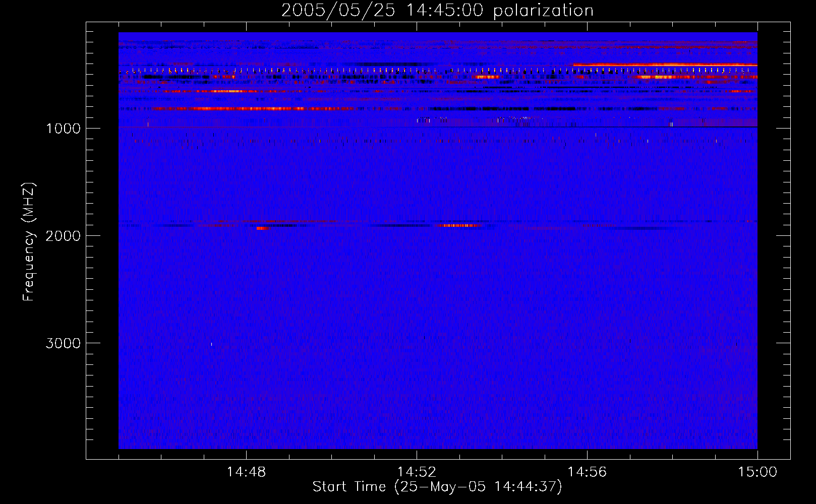
Task: Click the plot title '2005/05/25 14:45:00 polarization'
Action: (x=437, y=11)
